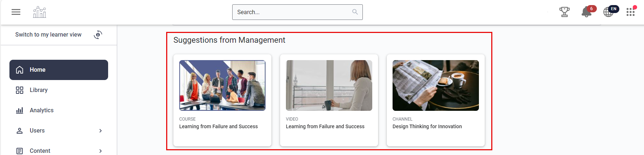This screenshot has height=155, width=644.
Task: Open Analytics in the sidebar
Action: pyautogui.click(x=41, y=110)
